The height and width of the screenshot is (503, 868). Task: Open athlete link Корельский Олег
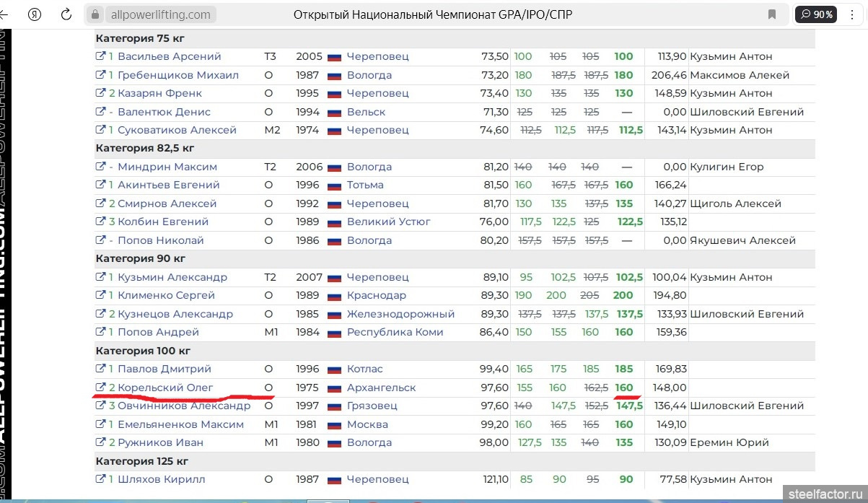(165, 388)
